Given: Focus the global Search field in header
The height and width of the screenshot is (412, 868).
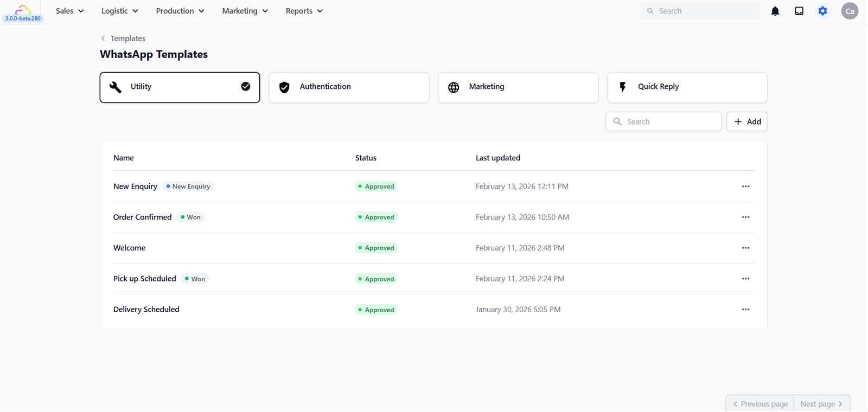Looking at the screenshot, I should click(700, 11).
